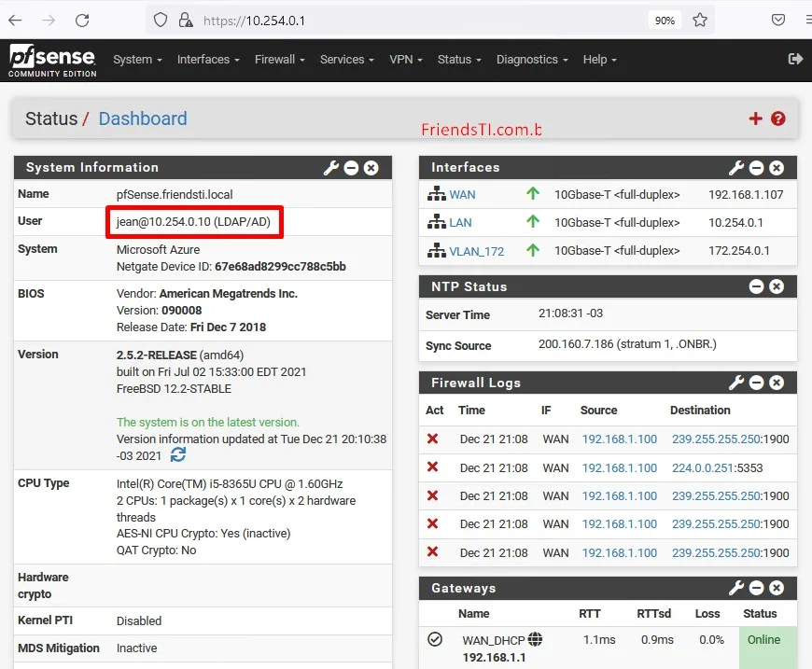Bookmark this page with star icon
Viewport: 812px width, 669px height.
700,20
